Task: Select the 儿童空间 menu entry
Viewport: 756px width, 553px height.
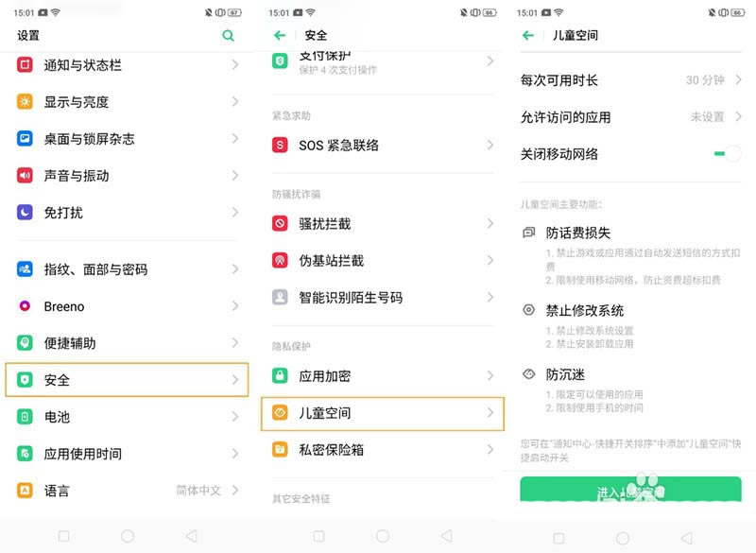Action: tap(383, 413)
